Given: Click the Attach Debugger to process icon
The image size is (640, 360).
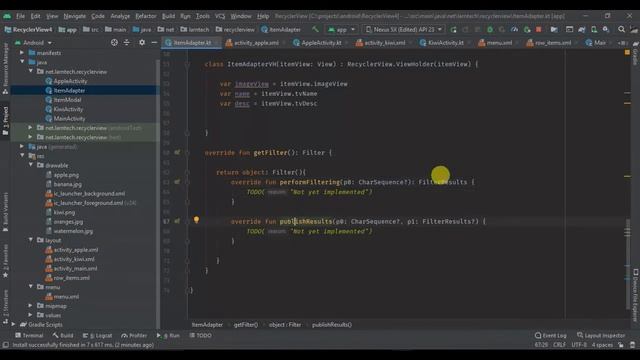Looking at the screenshot, I should point(527,29).
